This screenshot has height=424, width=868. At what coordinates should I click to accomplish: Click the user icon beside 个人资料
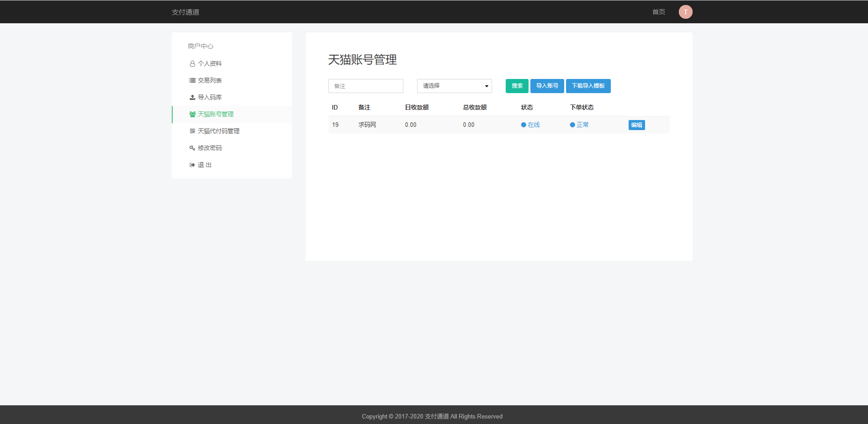[x=192, y=63]
